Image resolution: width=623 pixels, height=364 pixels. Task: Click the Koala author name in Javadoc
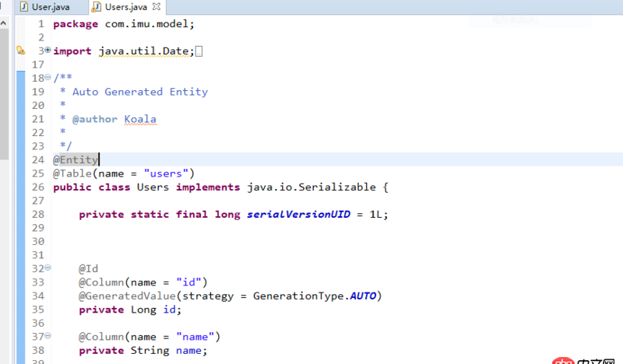click(x=140, y=119)
